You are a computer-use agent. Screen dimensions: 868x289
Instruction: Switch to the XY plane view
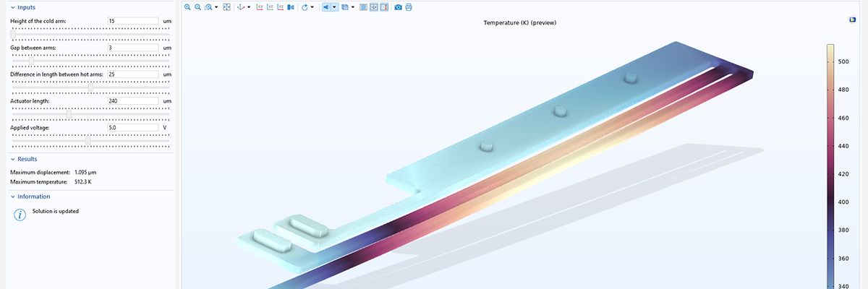tap(260, 7)
